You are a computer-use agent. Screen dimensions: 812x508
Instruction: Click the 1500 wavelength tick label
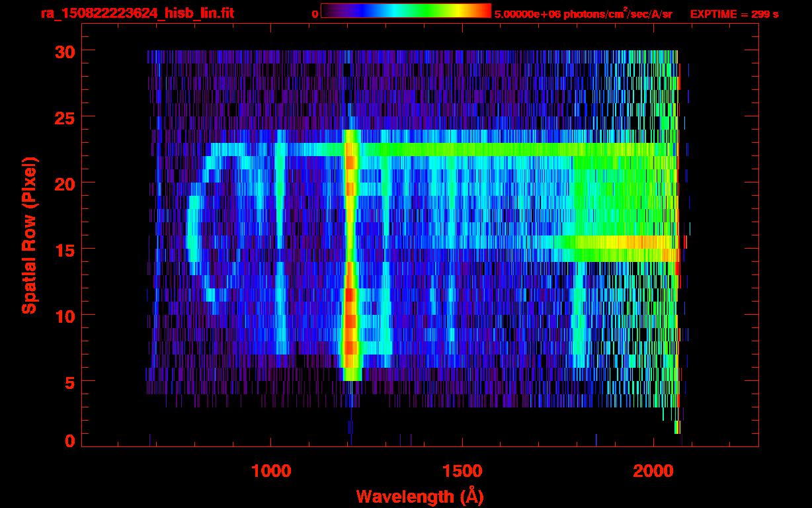coord(462,471)
